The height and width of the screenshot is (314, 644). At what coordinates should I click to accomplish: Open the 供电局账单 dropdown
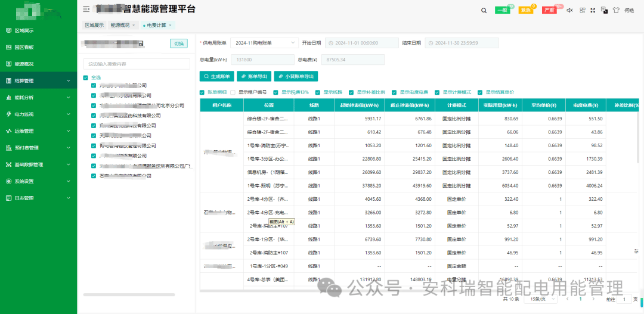point(264,43)
